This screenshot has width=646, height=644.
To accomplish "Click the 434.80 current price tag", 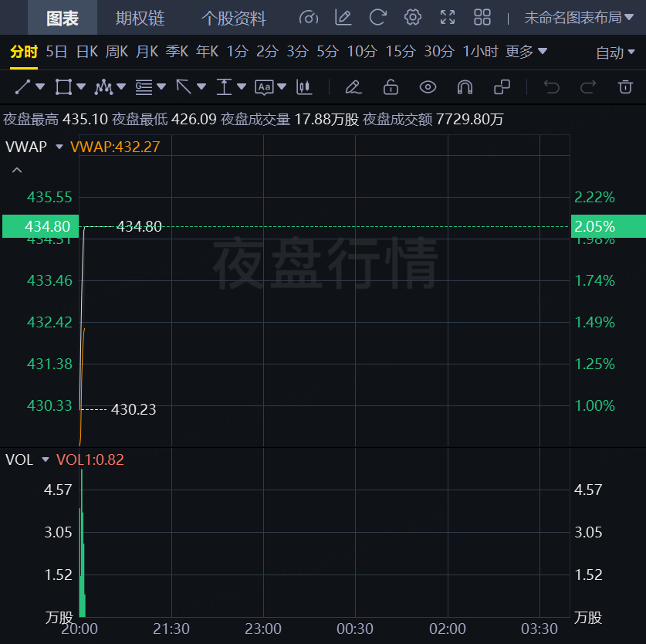I will coord(40,226).
